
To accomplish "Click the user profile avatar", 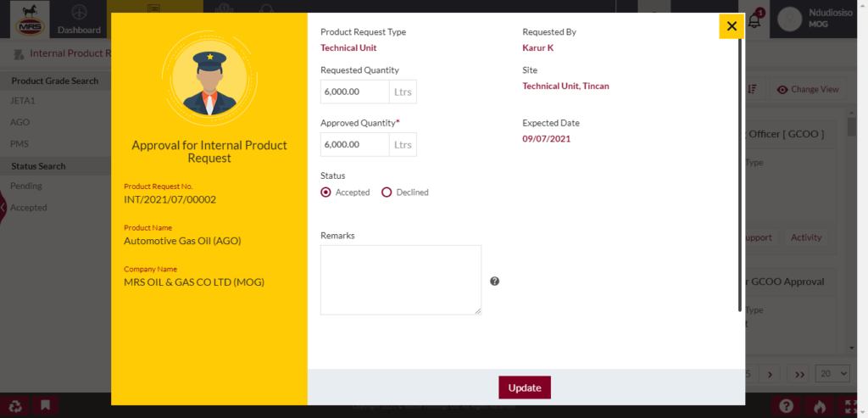I will pyautogui.click(x=789, y=20).
